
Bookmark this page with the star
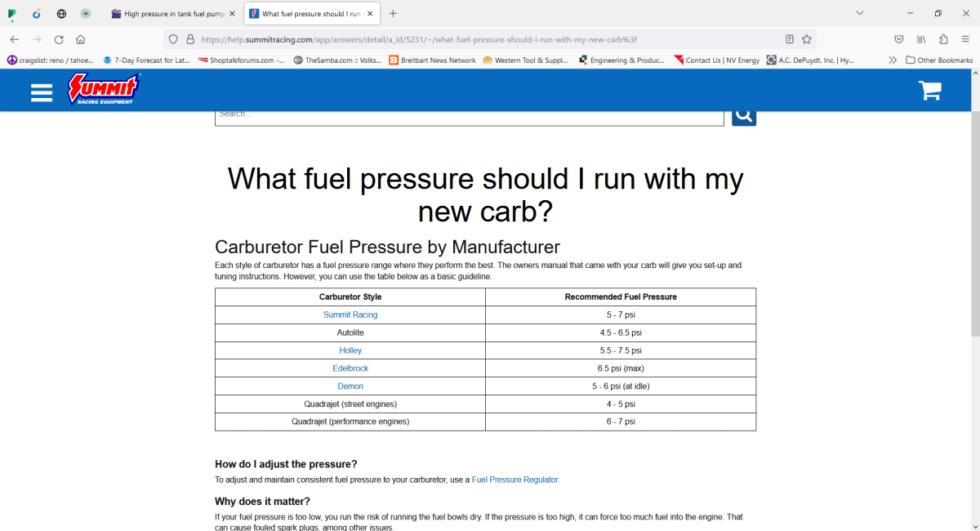coord(807,39)
